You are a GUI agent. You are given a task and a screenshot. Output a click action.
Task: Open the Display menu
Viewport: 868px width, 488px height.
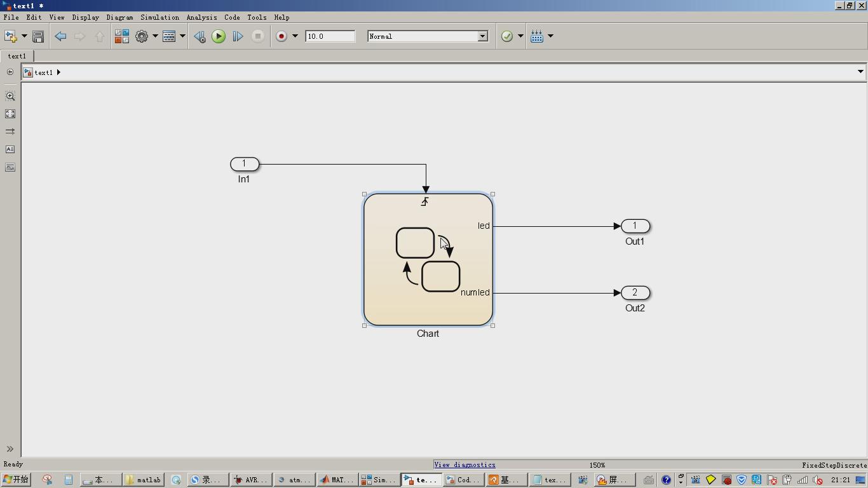pyautogui.click(x=85, y=17)
